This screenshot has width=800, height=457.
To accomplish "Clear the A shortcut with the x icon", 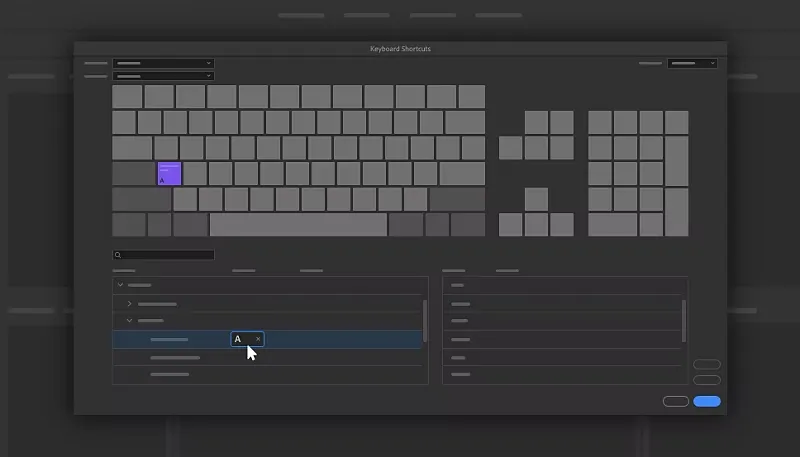I will point(258,339).
